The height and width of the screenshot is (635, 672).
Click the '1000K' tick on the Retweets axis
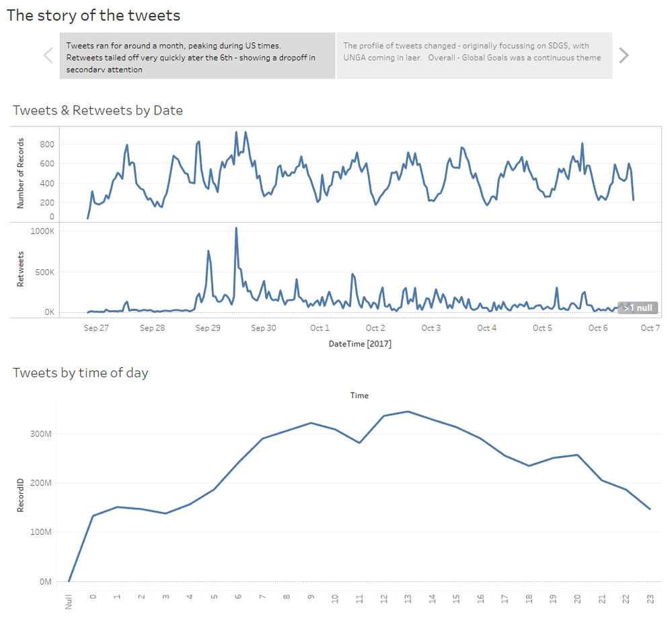[42, 231]
